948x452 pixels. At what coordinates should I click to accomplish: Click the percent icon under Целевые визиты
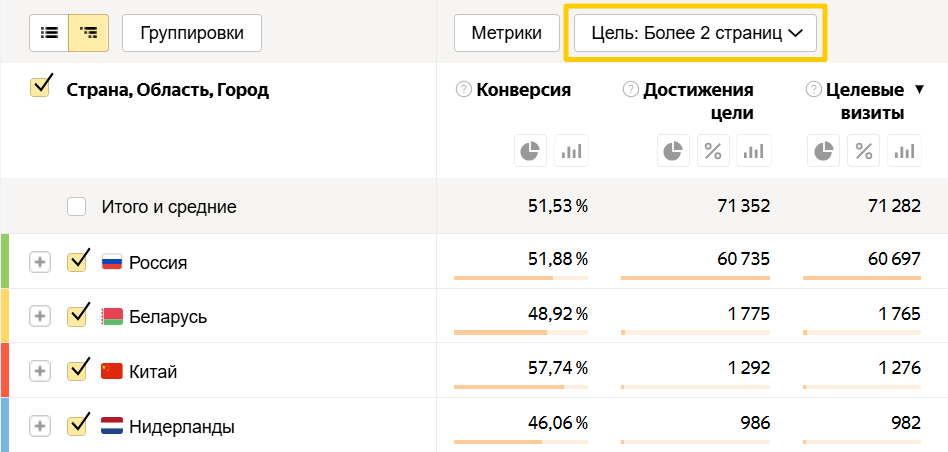pos(864,151)
